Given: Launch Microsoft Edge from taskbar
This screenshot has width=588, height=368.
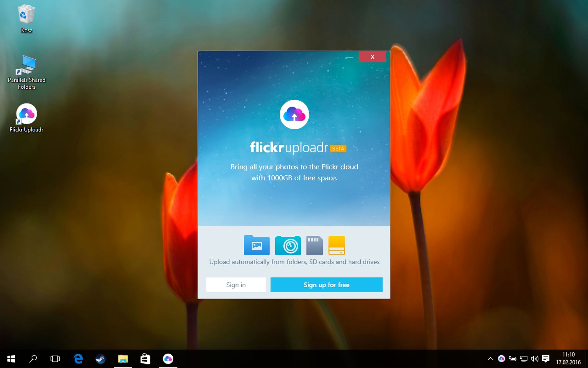Looking at the screenshot, I should (x=78, y=359).
